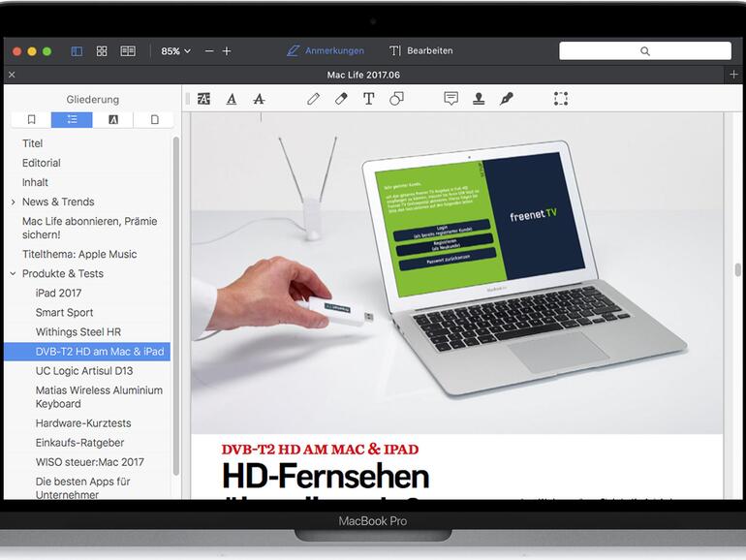This screenshot has width=746, height=560.
Task: Switch to thumbnail grid view
Action: click(x=102, y=51)
